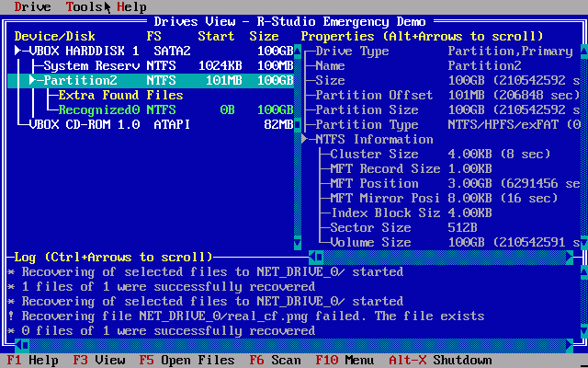Collapse the Partition2 expander arrow
Screen dimensions: 588x368
click(33, 81)
